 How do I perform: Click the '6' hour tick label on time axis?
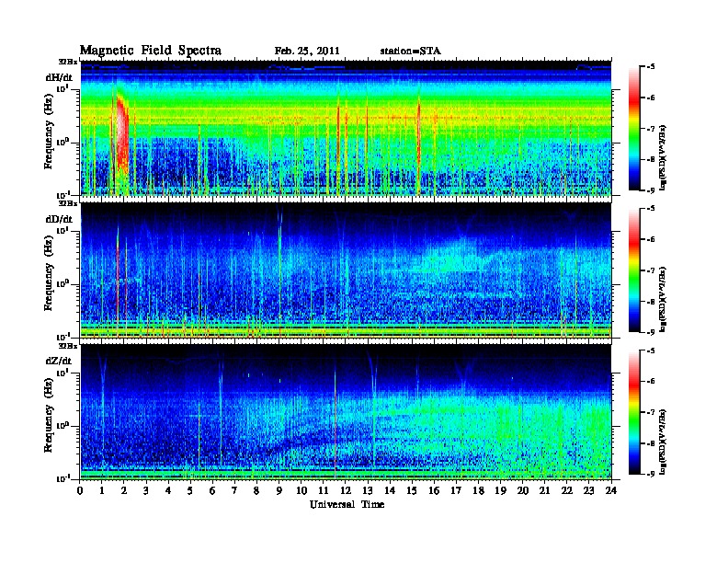pyautogui.click(x=213, y=490)
